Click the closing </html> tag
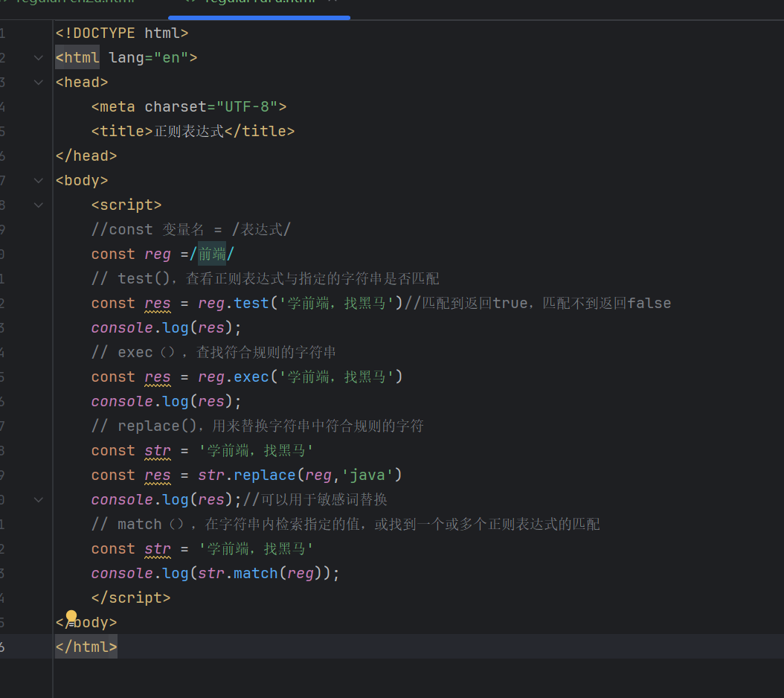This screenshot has width=784, height=698. tap(86, 647)
